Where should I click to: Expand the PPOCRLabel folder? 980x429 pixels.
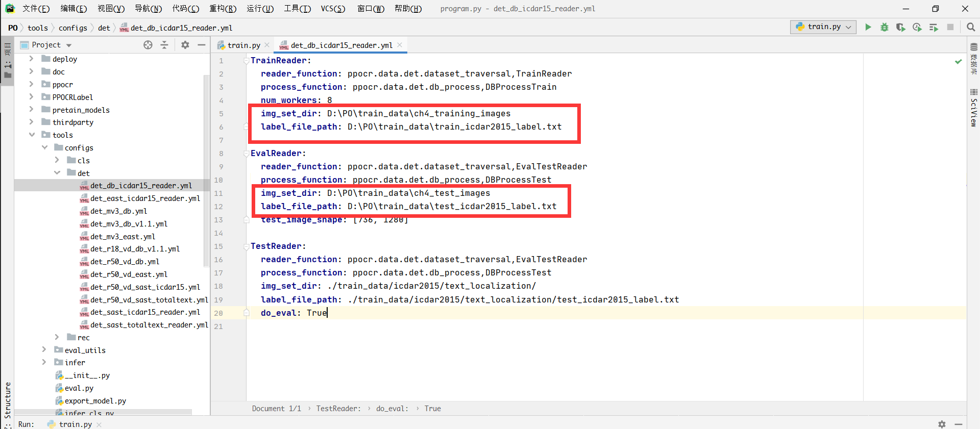31,97
